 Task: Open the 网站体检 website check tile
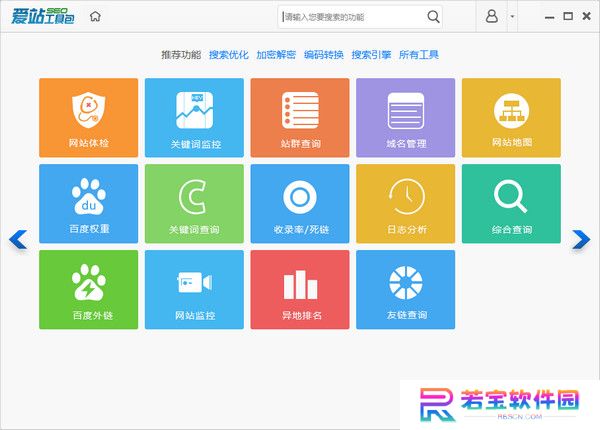[88, 118]
